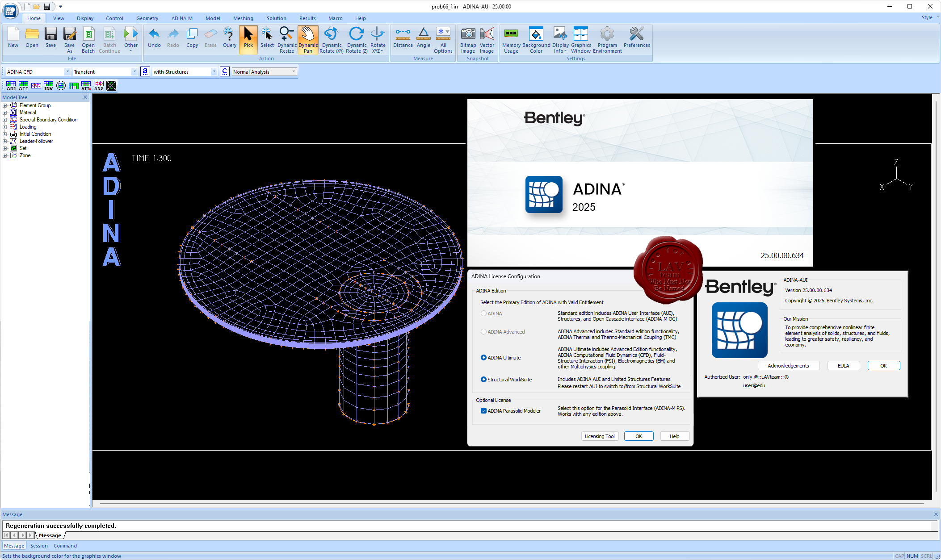Activate Dynamic Resize tool

click(287, 40)
